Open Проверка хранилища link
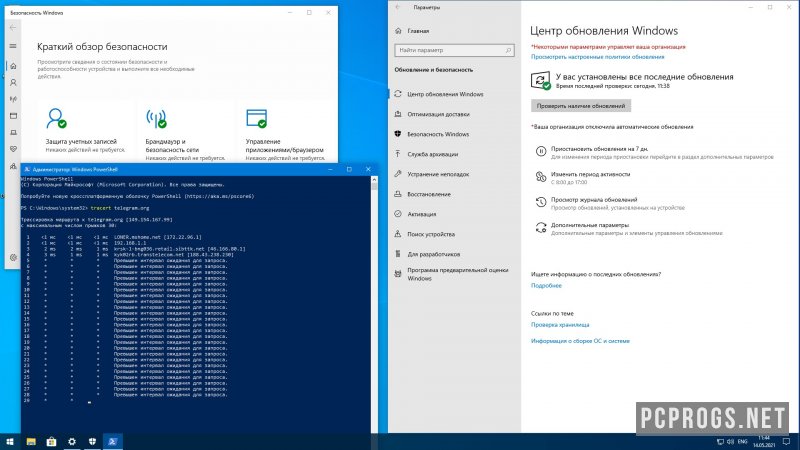The image size is (800, 450). [560, 325]
